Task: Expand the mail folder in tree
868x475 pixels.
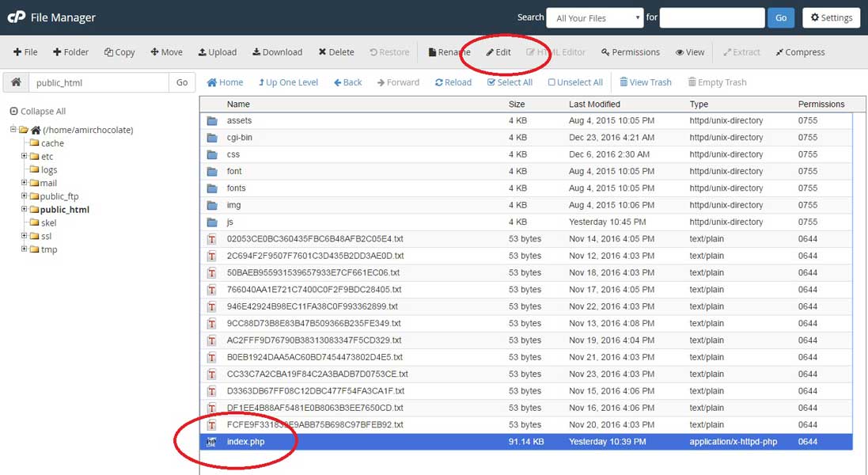Action: pyautogui.click(x=24, y=183)
